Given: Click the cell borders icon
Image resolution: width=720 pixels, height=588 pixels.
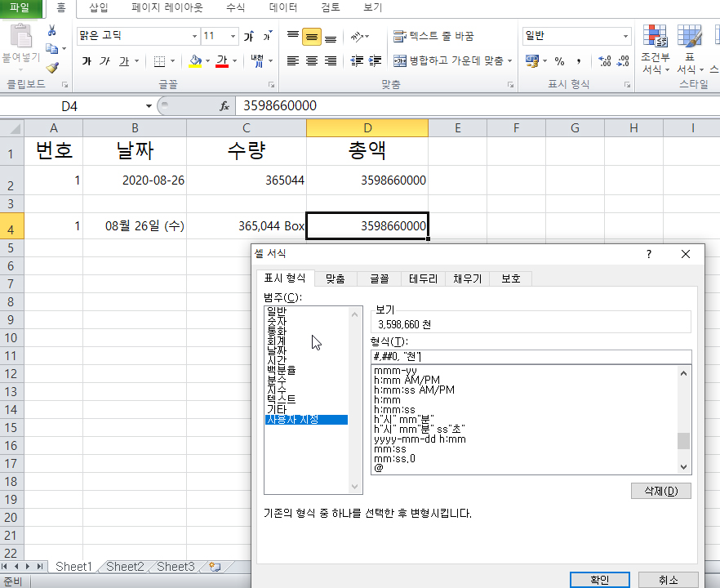Looking at the screenshot, I should (159, 61).
